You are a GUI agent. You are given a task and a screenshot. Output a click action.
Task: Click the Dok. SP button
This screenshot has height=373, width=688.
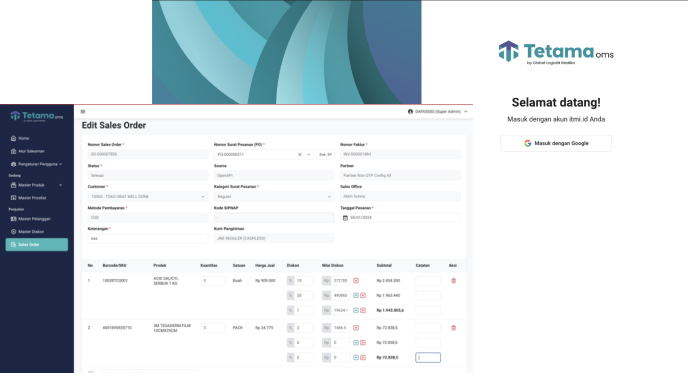(326, 154)
